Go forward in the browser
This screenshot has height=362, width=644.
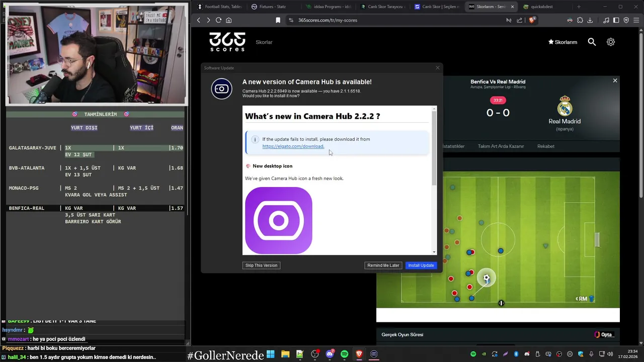208,20
